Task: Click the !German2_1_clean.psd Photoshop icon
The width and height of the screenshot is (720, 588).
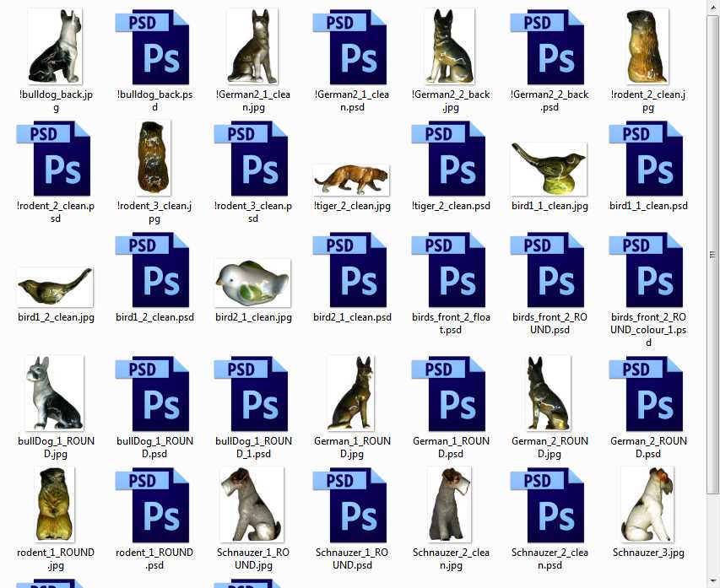Action: click(350, 47)
